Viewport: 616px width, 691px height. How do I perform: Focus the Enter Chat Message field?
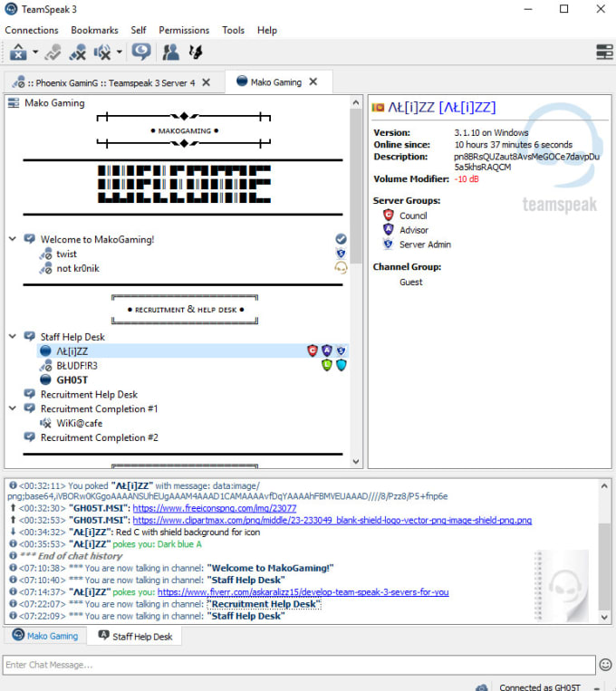click(299, 665)
